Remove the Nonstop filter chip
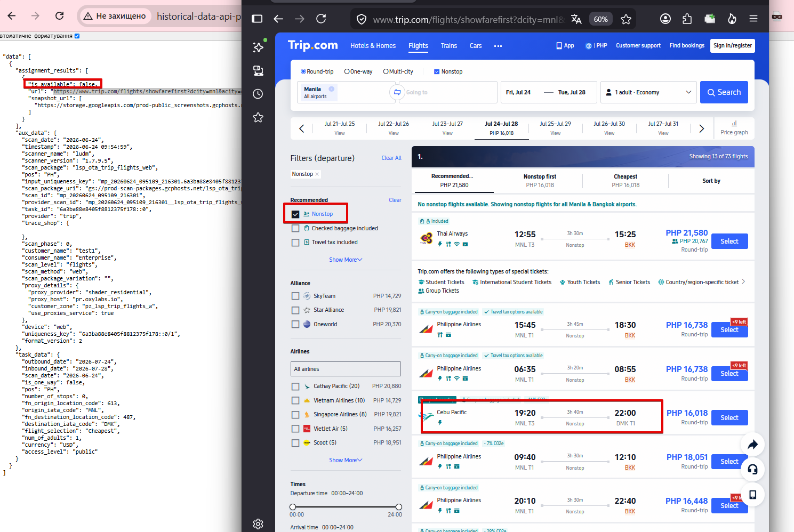 point(317,174)
